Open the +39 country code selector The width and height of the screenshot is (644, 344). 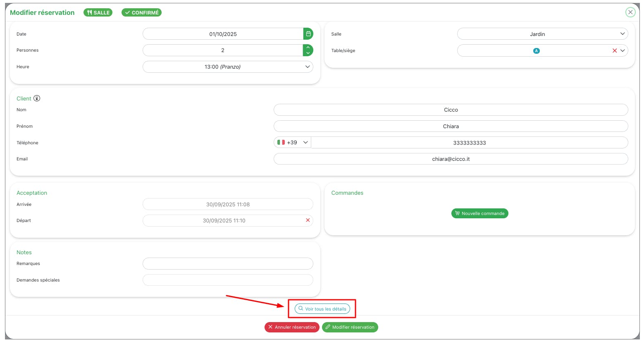[293, 142]
